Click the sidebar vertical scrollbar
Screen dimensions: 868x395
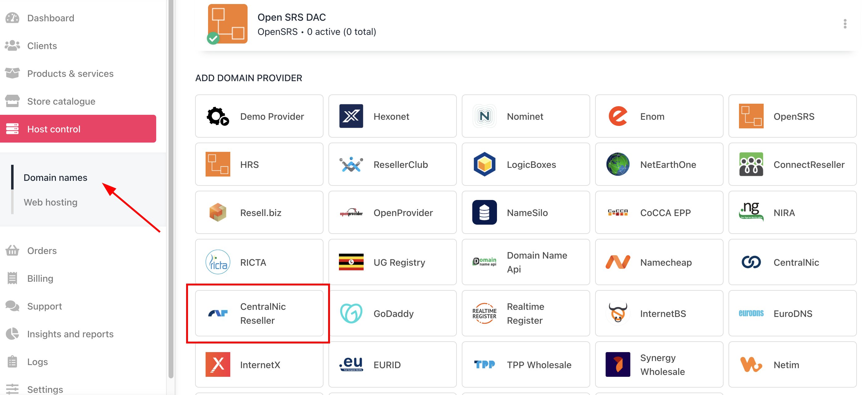point(171,189)
